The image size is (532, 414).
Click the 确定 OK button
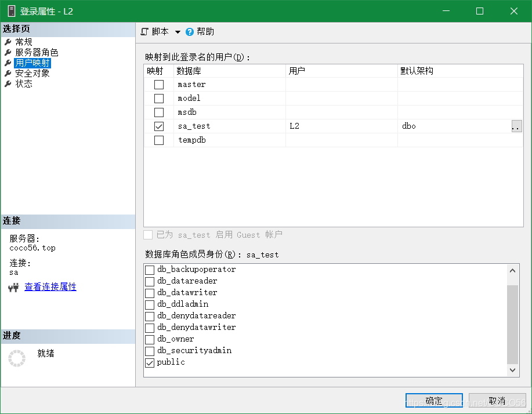(x=434, y=401)
